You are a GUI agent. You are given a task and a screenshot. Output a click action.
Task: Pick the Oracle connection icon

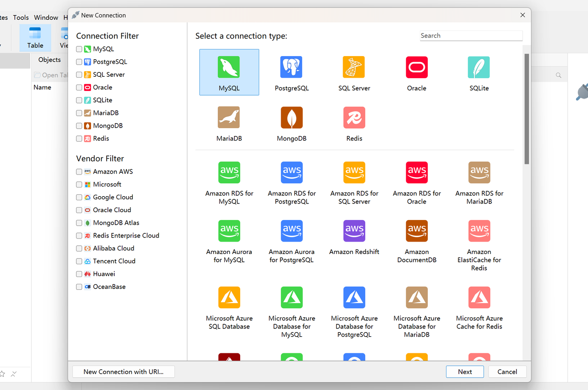pos(417,68)
